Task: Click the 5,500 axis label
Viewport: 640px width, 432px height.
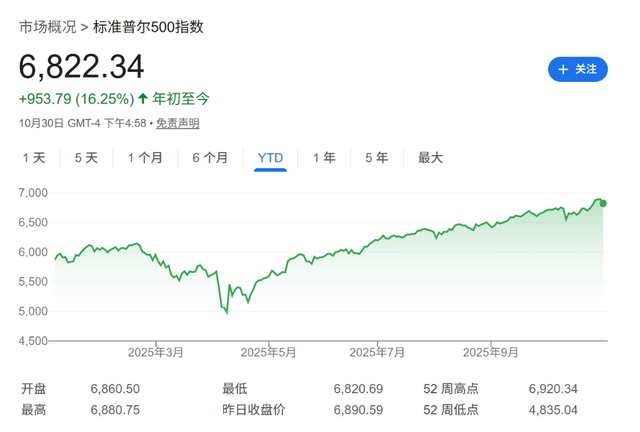Action: pyautogui.click(x=33, y=282)
